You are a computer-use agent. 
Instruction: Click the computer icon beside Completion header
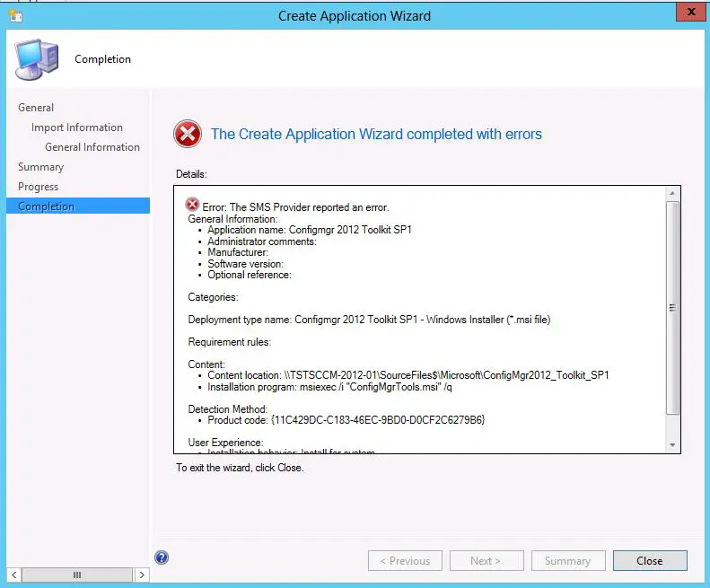point(37,59)
